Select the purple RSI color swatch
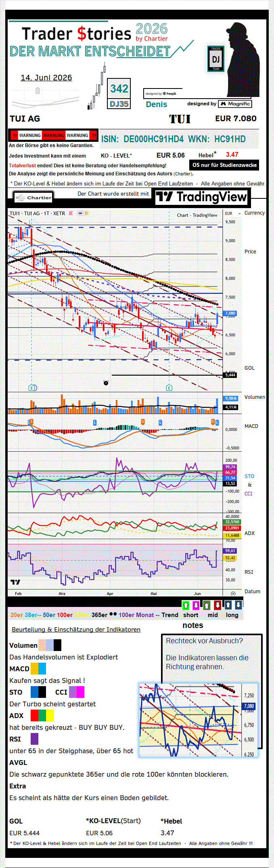 pyautogui.click(x=34, y=739)
